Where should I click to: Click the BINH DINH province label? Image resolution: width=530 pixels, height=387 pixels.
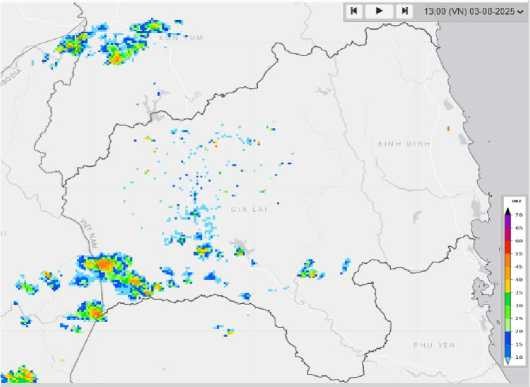pyautogui.click(x=404, y=144)
